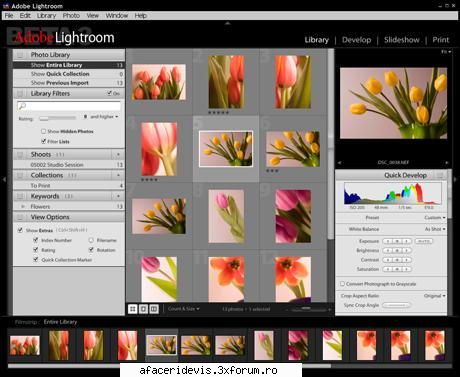The width and height of the screenshot is (460, 377).
Task: Increase Saturation with right stepper arrow
Action: [406, 269]
